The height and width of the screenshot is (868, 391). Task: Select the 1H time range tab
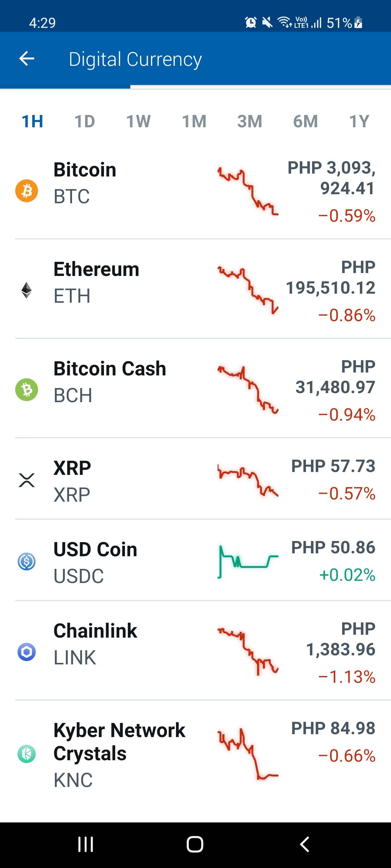pos(33,122)
